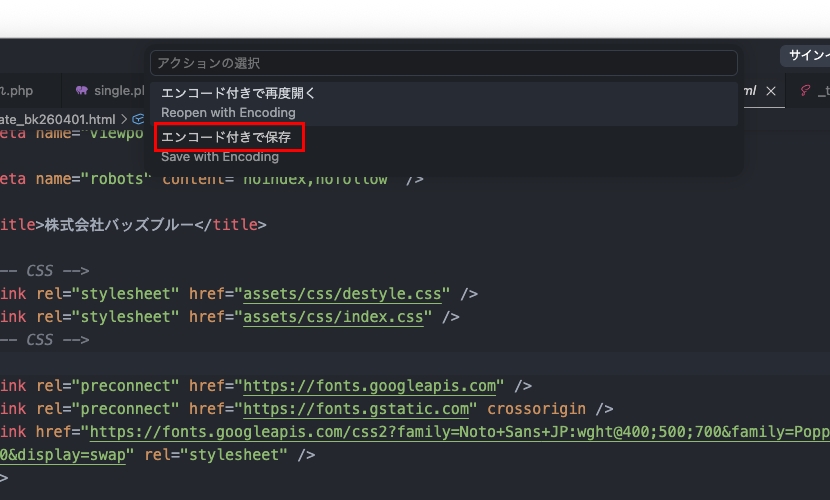Focus the アクションの選択 input box
This screenshot has height=500, width=830.
[444, 63]
